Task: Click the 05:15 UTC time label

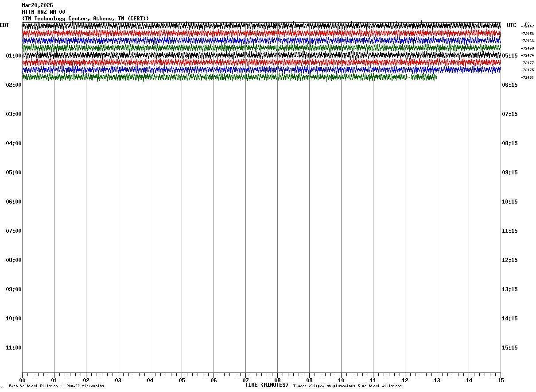Action: tap(510, 56)
